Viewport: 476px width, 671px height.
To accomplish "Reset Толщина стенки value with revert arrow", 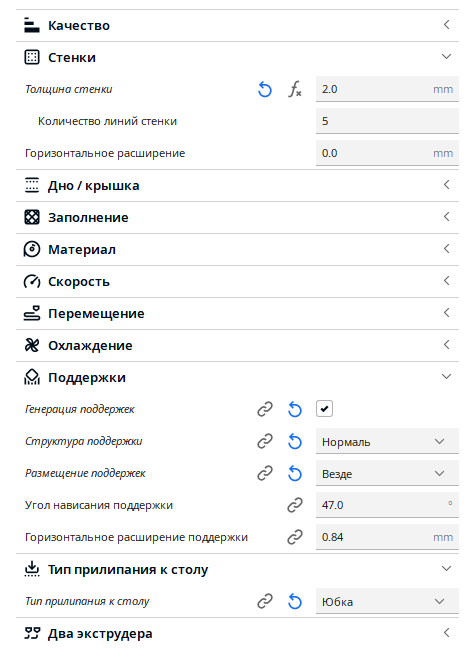I will coord(265,89).
